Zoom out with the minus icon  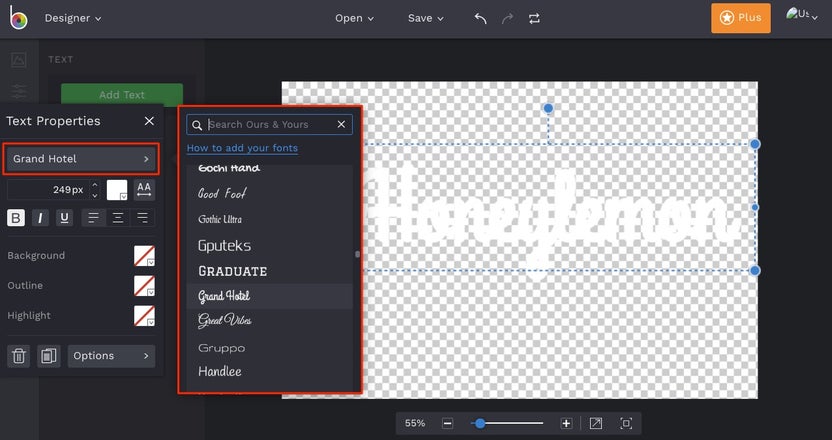(447, 423)
